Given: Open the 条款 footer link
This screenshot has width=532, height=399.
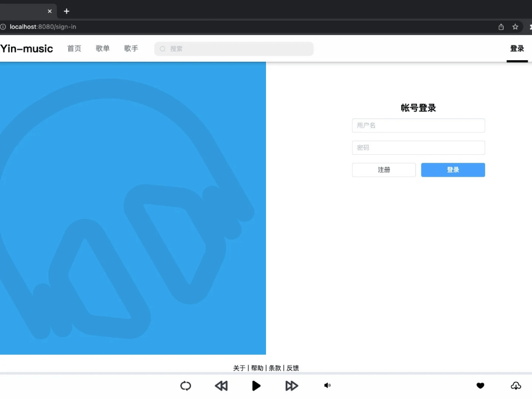Looking at the screenshot, I should [x=275, y=368].
